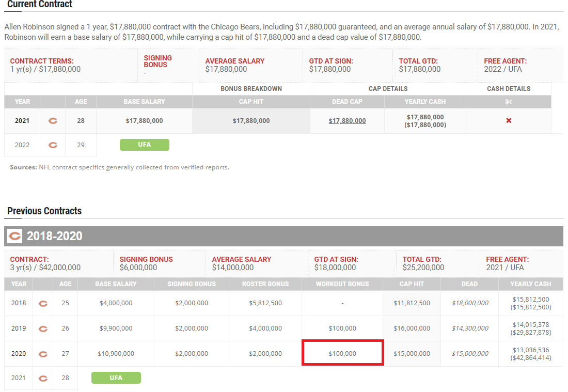This screenshot has width=568, height=392.
Task: Click the scissors icon in the Cash Details column
Action: (x=509, y=102)
